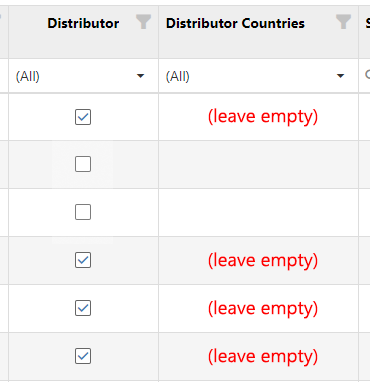370x382 pixels.
Task: Uncheck the Distributor checkbox in the first row
Action: point(83,117)
